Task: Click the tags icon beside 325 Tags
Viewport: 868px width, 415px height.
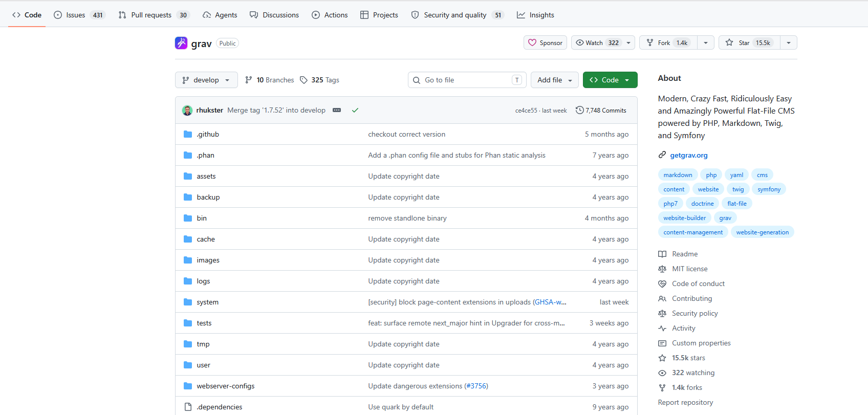Action: (303, 80)
